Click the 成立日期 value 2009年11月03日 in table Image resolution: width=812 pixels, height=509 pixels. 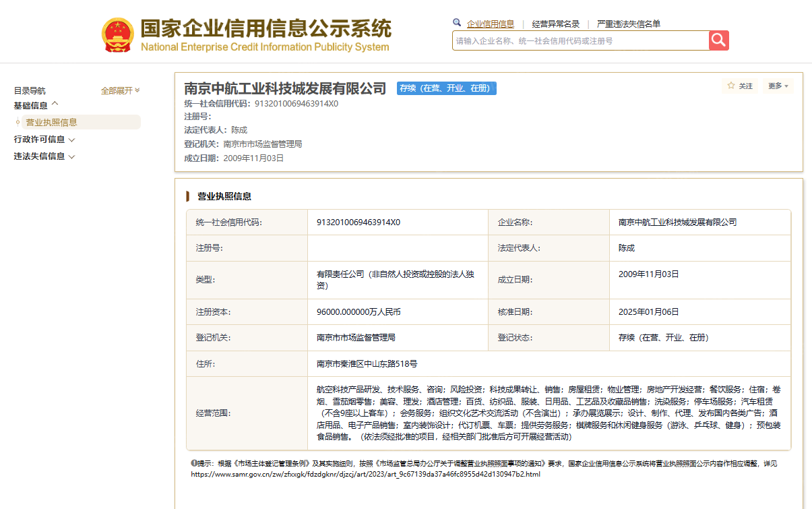649,274
